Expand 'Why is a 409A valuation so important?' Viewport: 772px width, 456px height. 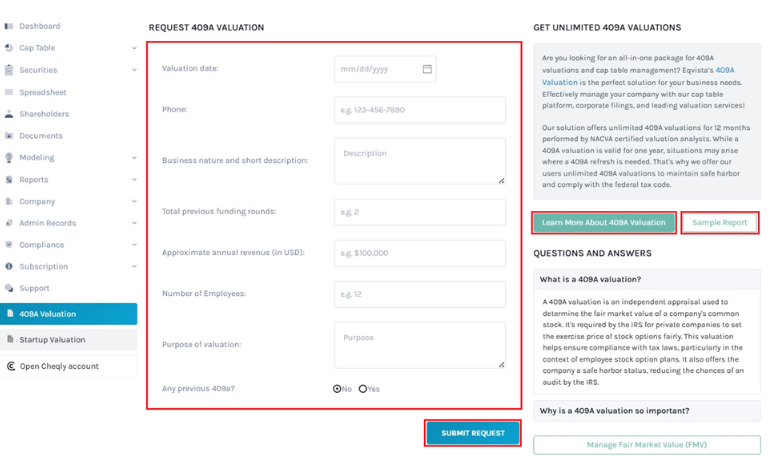click(646, 411)
